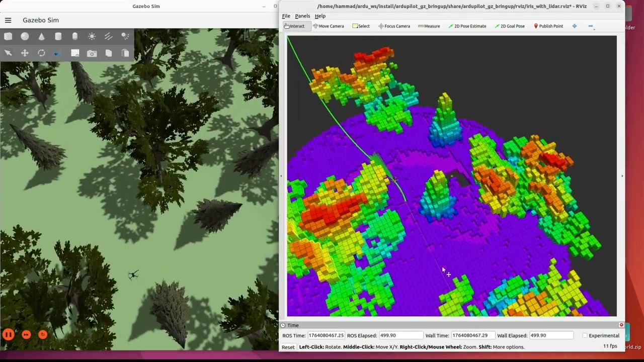The height and width of the screenshot is (362, 644).
Task: Click the ROS Elapsed value field
Action: point(401,335)
